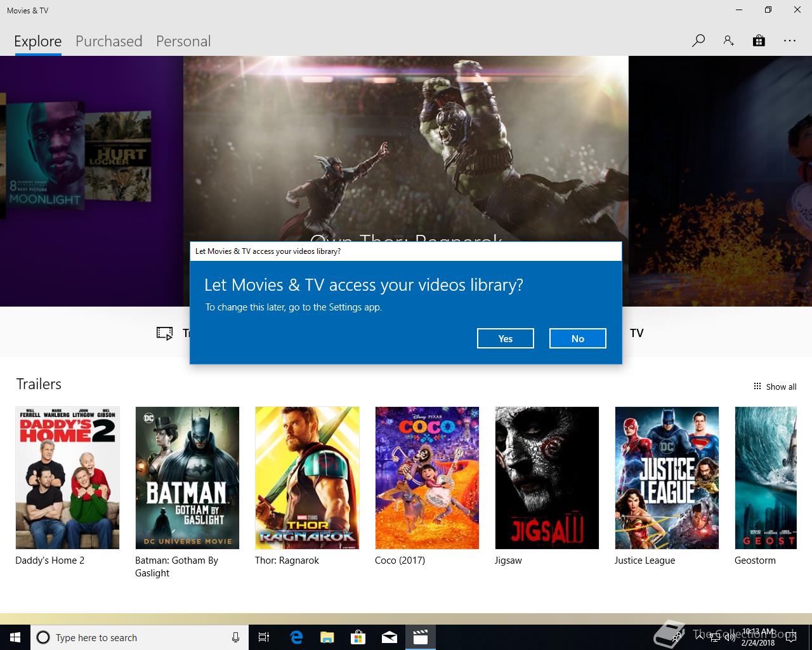
Task: Switch to the Explore tab
Action: pos(38,41)
